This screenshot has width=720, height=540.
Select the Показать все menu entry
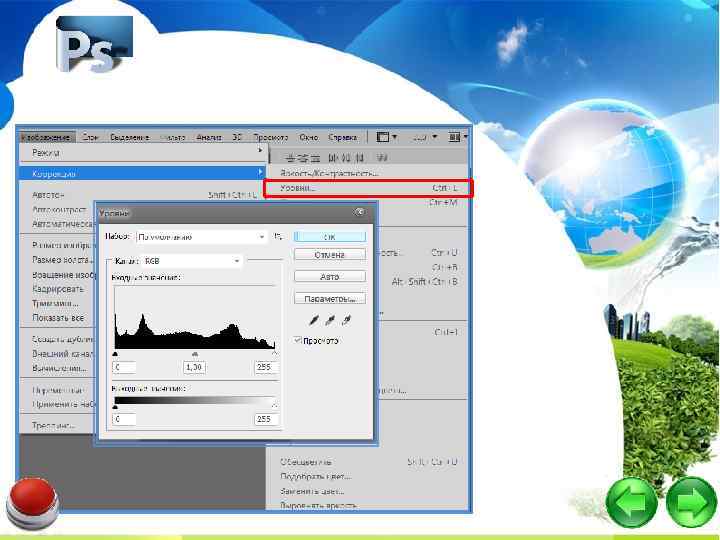click(58, 317)
